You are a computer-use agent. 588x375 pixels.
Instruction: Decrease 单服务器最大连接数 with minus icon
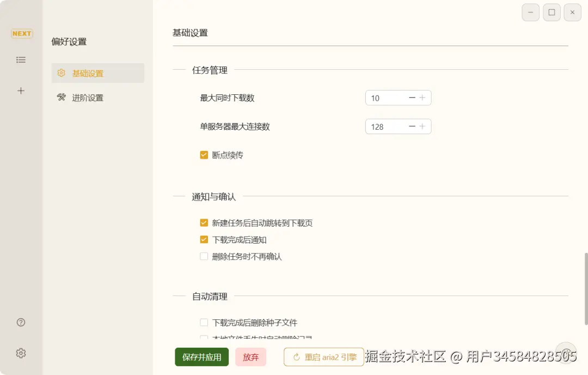tap(412, 126)
